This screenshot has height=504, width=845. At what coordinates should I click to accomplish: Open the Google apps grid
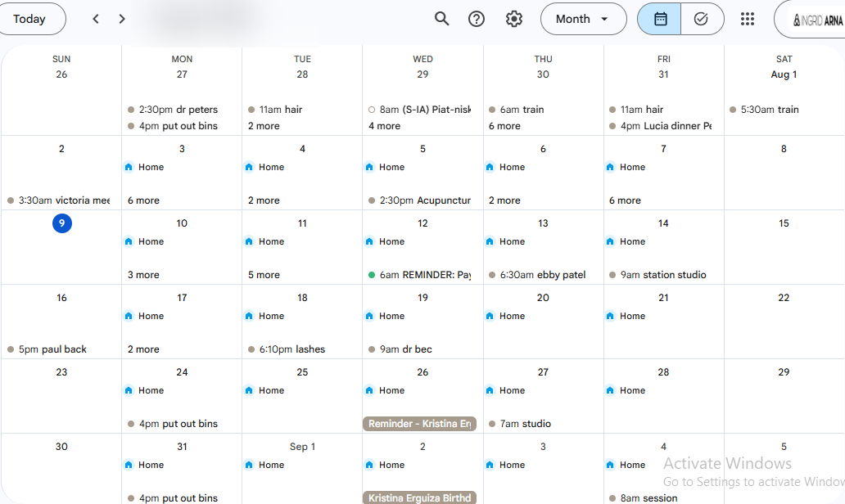(748, 19)
